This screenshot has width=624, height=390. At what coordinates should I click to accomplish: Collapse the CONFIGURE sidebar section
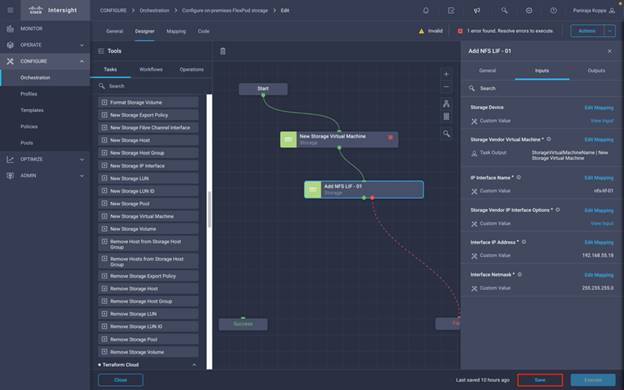pyautogui.click(x=82, y=61)
